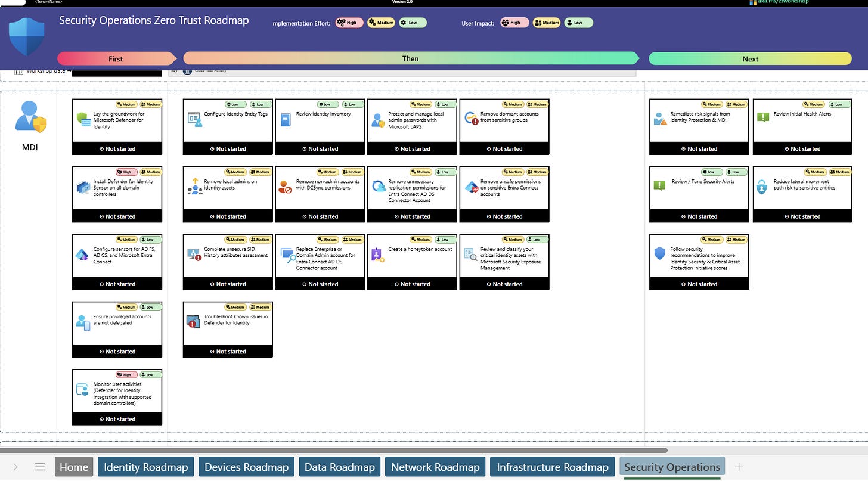
Task: Click the Review Initial Health Alerts icon
Action: (x=762, y=117)
